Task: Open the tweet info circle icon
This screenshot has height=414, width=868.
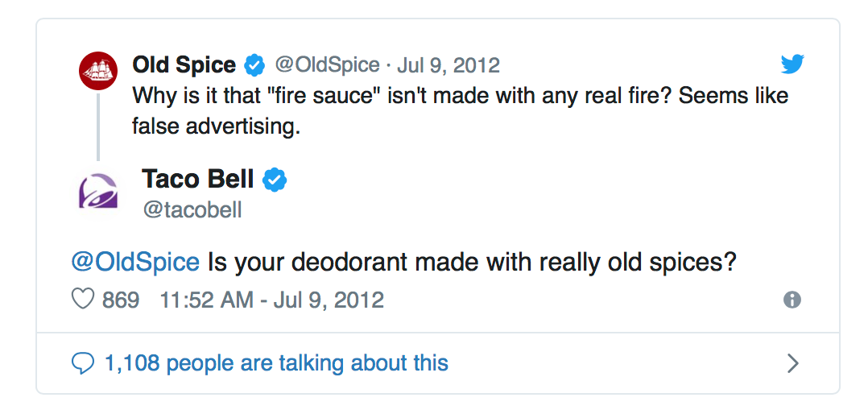Action: 792,300
